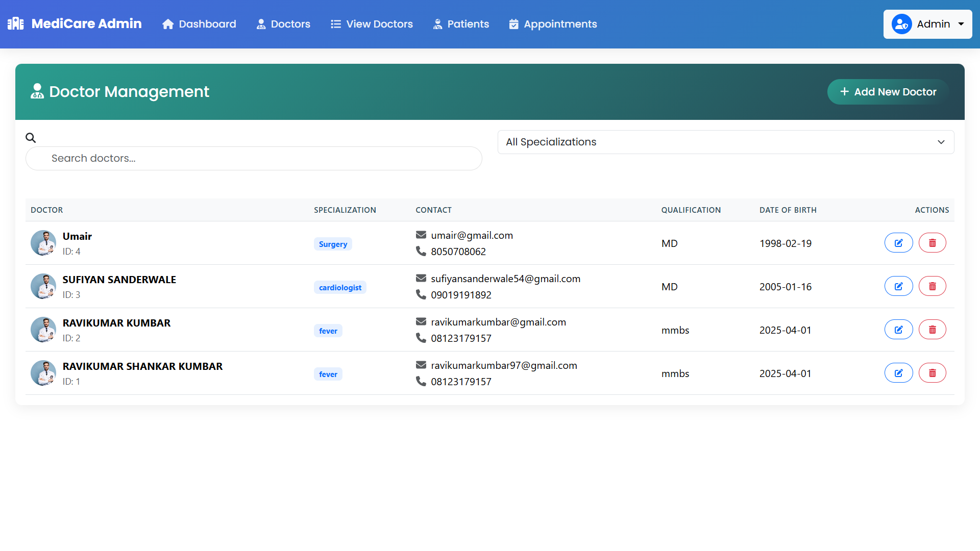Viewport: 980px width, 551px height.
Task: Click the MediCare Admin hospital logo icon
Action: [16, 23]
